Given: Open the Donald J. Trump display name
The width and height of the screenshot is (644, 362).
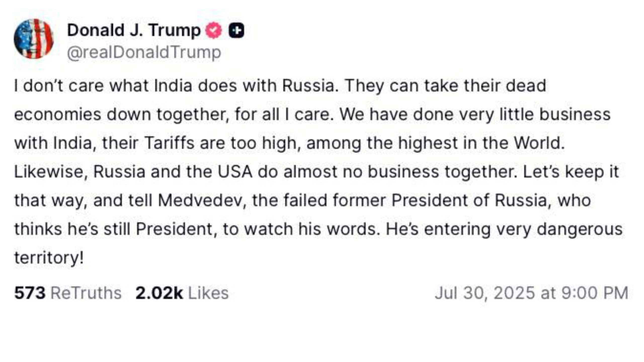Looking at the screenshot, I should click(134, 31).
